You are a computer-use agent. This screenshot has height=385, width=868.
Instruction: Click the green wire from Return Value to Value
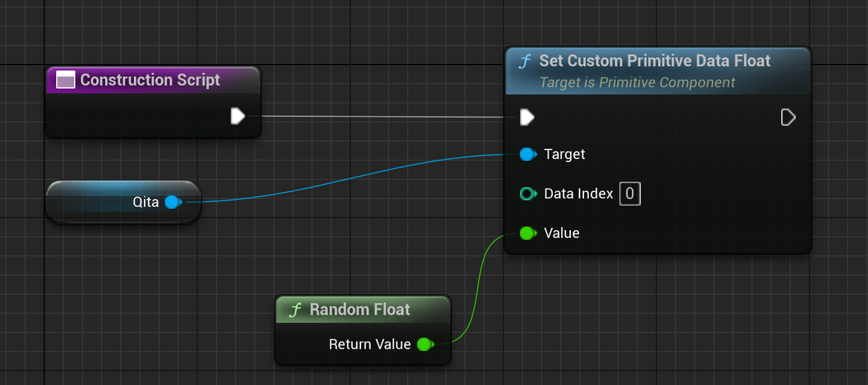coord(477,289)
